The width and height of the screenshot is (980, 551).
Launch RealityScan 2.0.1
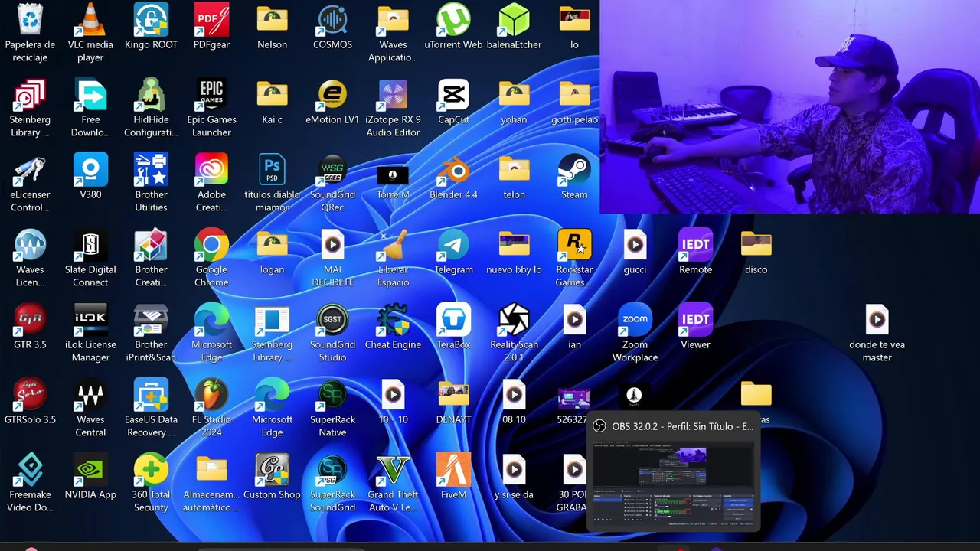(x=514, y=321)
